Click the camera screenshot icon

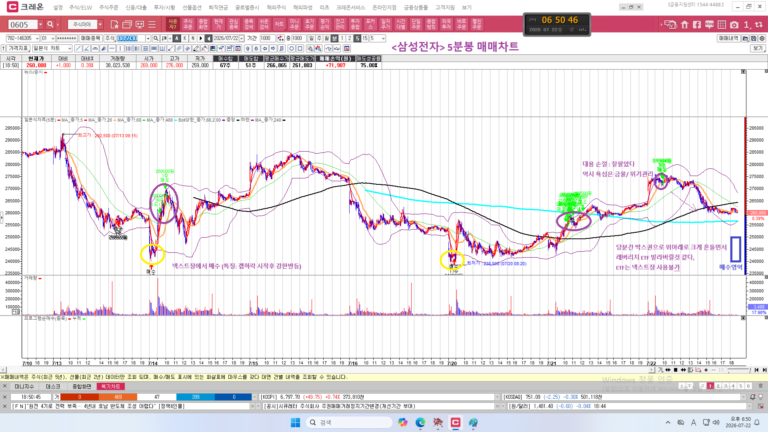(734, 24)
